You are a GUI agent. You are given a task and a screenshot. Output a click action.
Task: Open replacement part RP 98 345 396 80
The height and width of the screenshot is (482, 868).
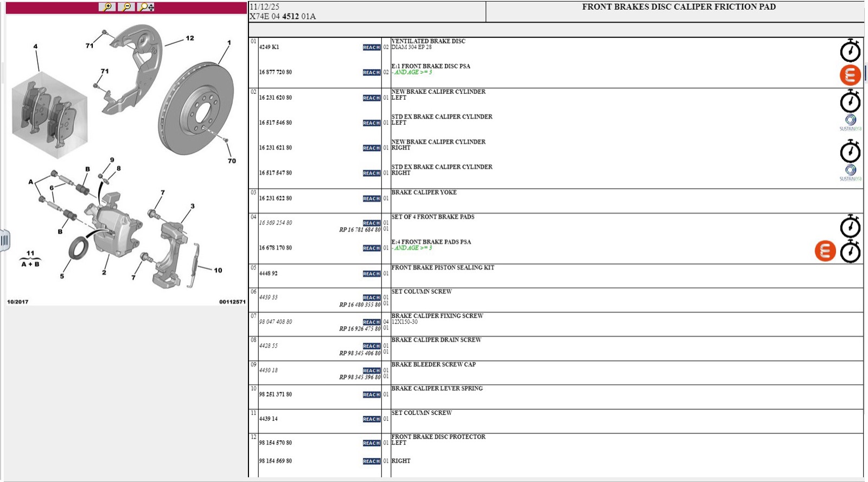pos(360,377)
